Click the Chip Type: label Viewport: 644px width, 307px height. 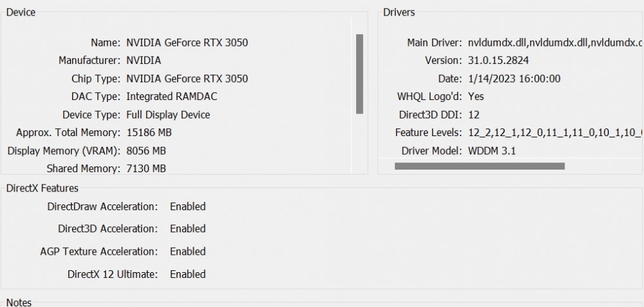pyautogui.click(x=96, y=79)
